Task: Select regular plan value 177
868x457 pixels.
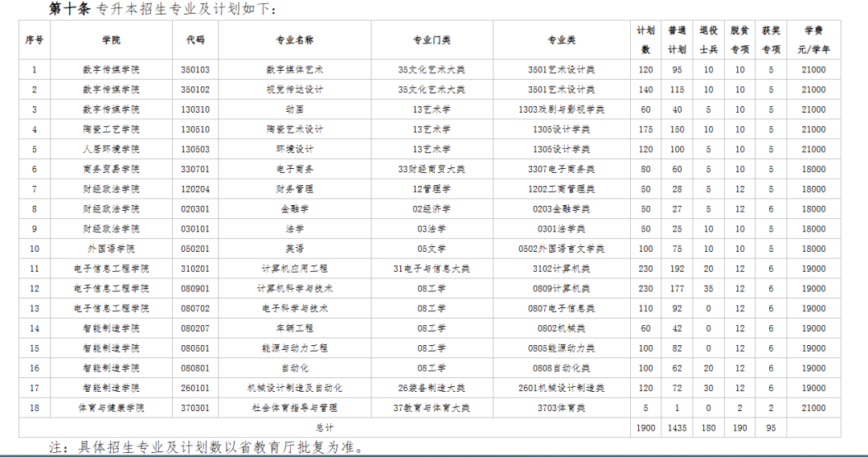Action: point(677,289)
